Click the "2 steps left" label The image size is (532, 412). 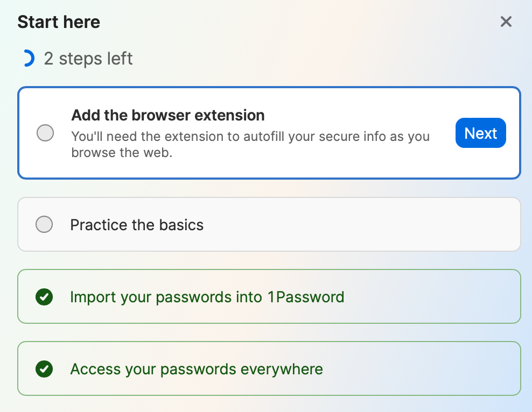pyautogui.click(x=88, y=59)
